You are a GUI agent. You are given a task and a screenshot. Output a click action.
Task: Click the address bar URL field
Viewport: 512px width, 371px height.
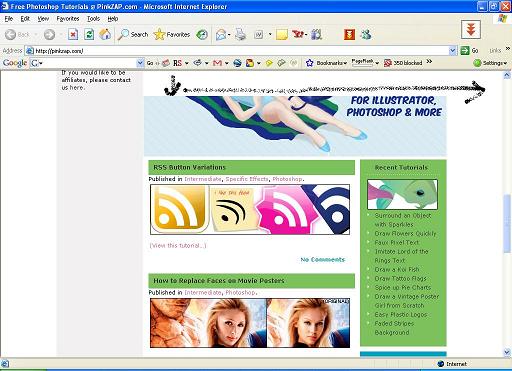237,51
